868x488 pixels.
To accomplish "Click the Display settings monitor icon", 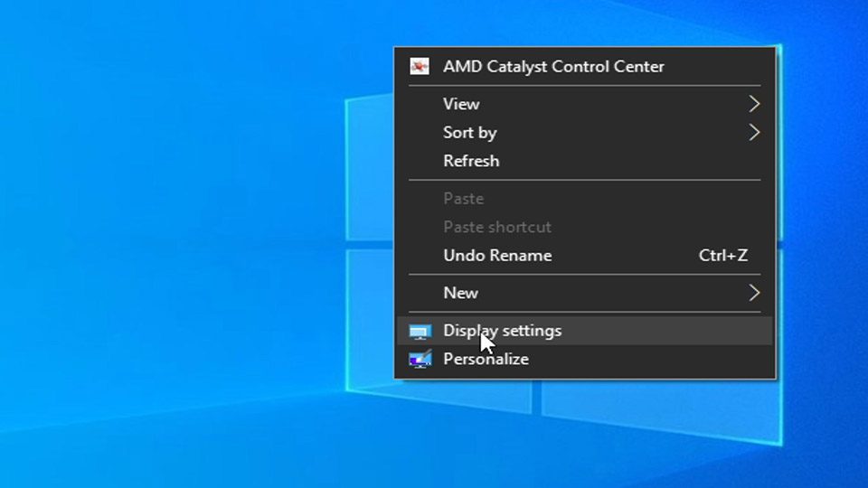I will pyautogui.click(x=420, y=332).
